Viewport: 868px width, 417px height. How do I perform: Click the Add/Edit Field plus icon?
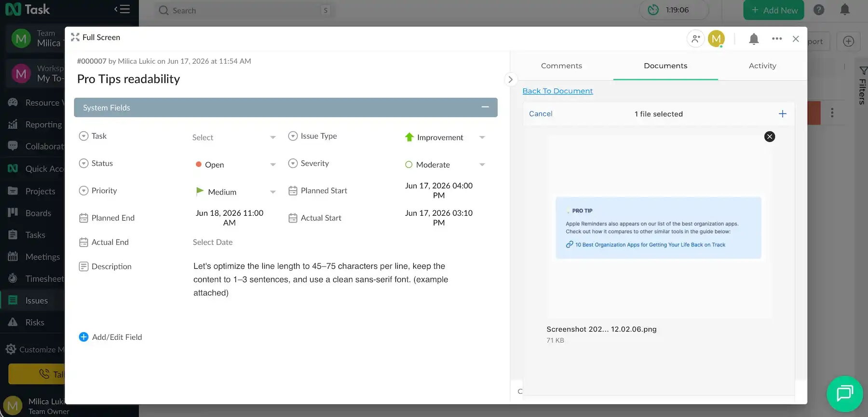83,337
